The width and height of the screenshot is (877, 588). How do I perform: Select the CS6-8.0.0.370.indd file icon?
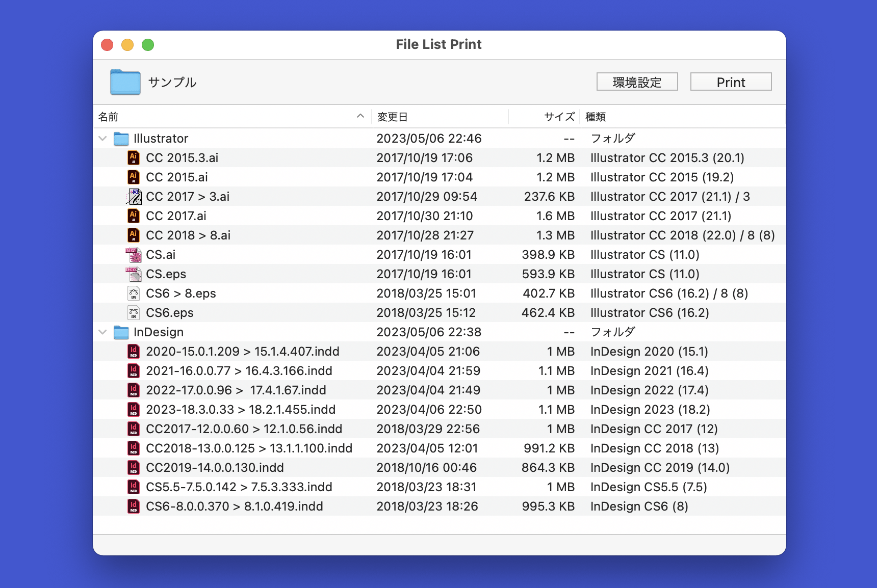(x=134, y=506)
